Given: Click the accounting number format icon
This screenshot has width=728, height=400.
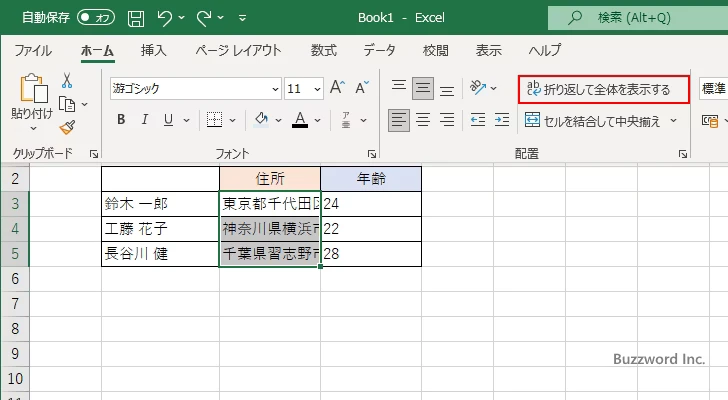Looking at the screenshot, I should tap(710, 122).
